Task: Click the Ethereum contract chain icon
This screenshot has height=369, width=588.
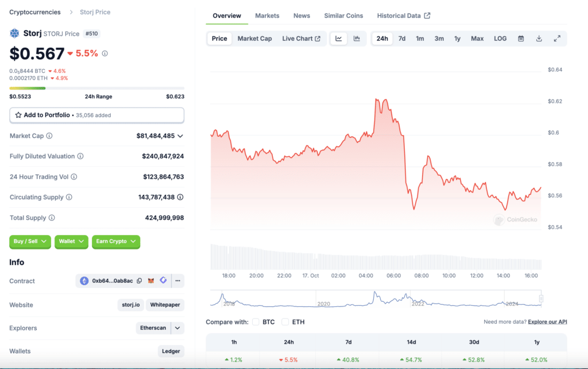Action: [84, 281]
